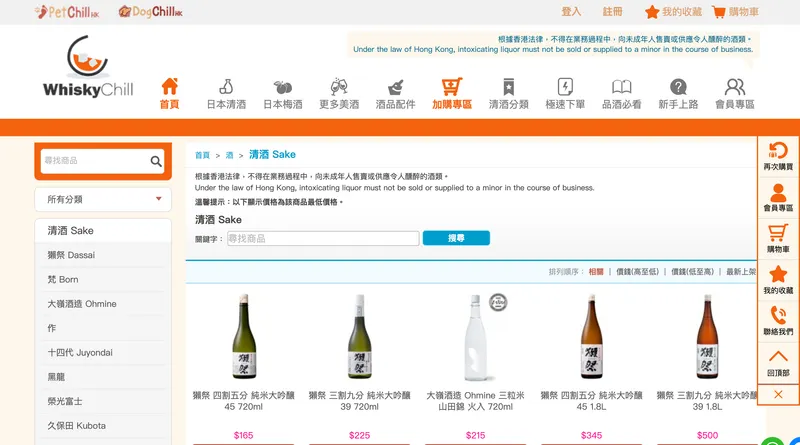The image size is (800, 445).
Task: Open the PetChill HK site logo
Action: coord(67,12)
